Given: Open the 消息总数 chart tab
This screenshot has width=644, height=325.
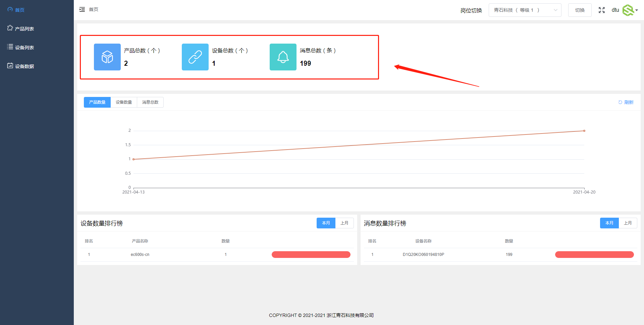Looking at the screenshot, I should 150,102.
